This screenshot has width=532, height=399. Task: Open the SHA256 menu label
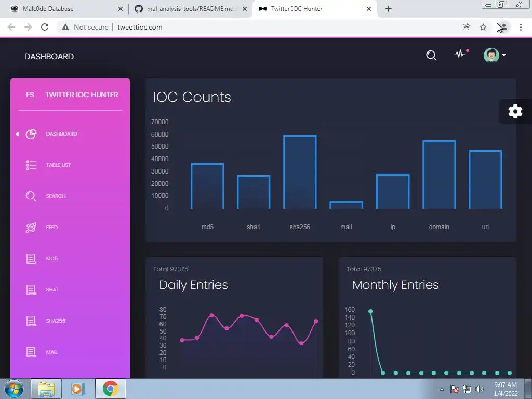click(x=56, y=321)
